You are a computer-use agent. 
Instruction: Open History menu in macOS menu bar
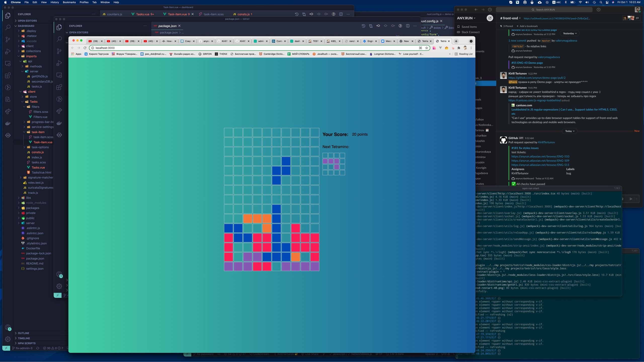click(55, 2)
